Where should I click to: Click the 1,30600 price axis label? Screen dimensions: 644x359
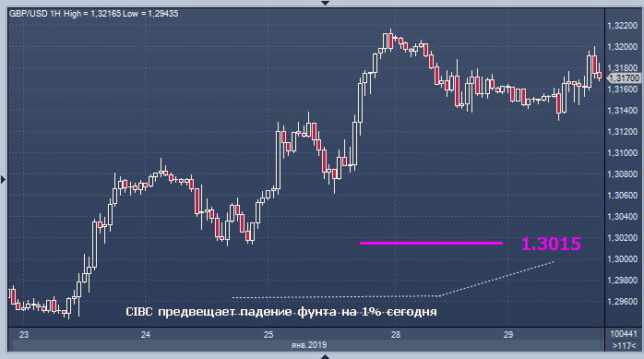622,196
